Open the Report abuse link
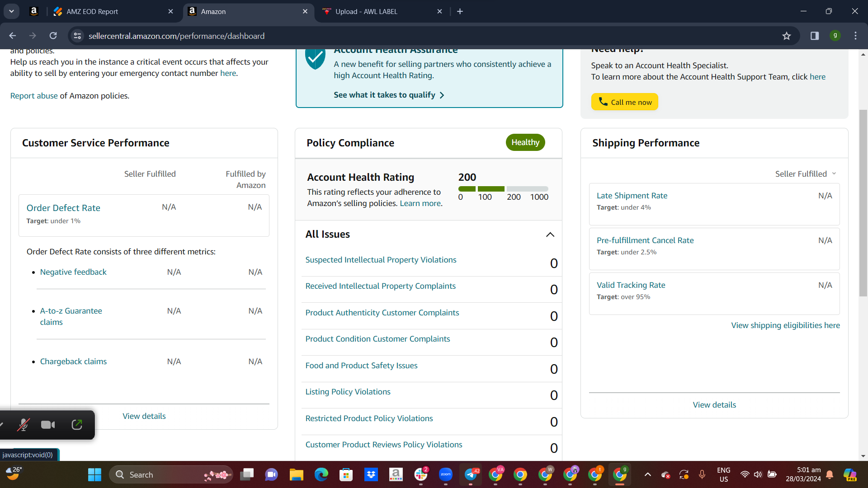This screenshot has height=488, width=868. (34, 96)
